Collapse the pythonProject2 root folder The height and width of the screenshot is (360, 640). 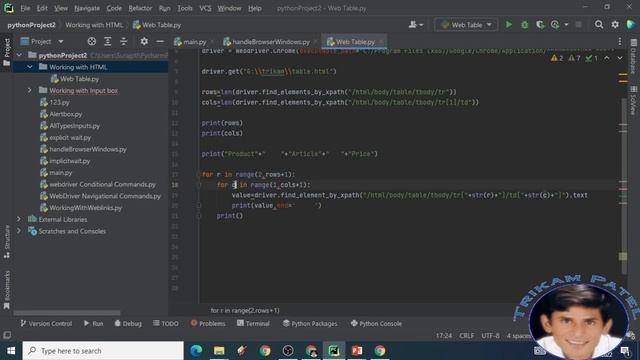pyautogui.click(x=19, y=55)
